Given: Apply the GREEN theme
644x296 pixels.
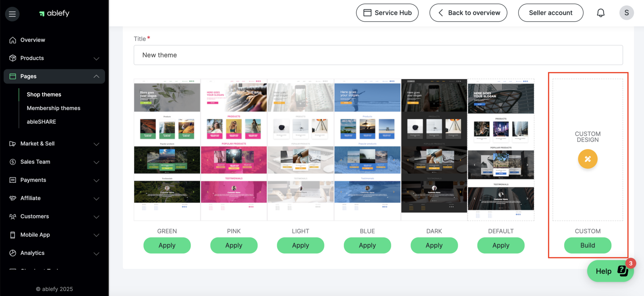Looking at the screenshot, I should tap(167, 245).
